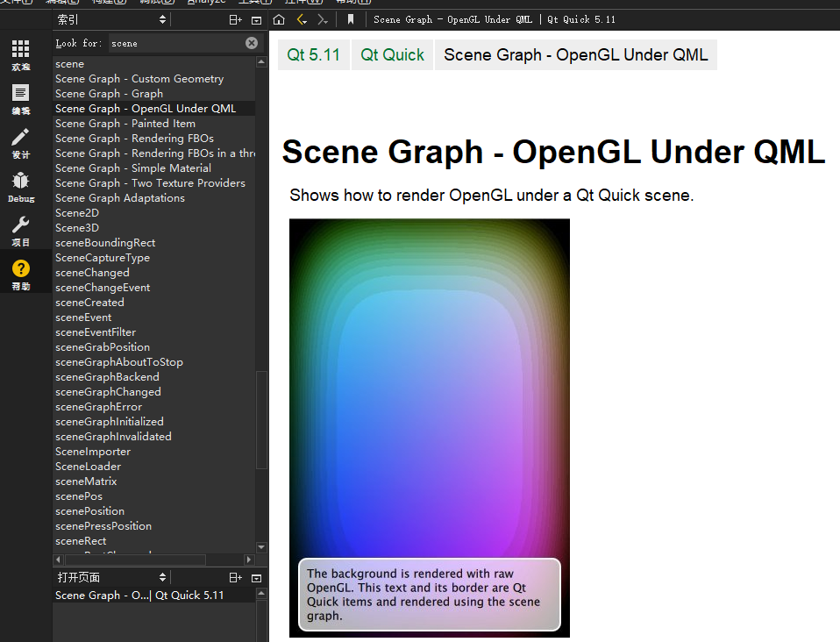Viewport: 840px width, 642px height.
Task: Clear the Look for search field
Action: pyautogui.click(x=252, y=43)
